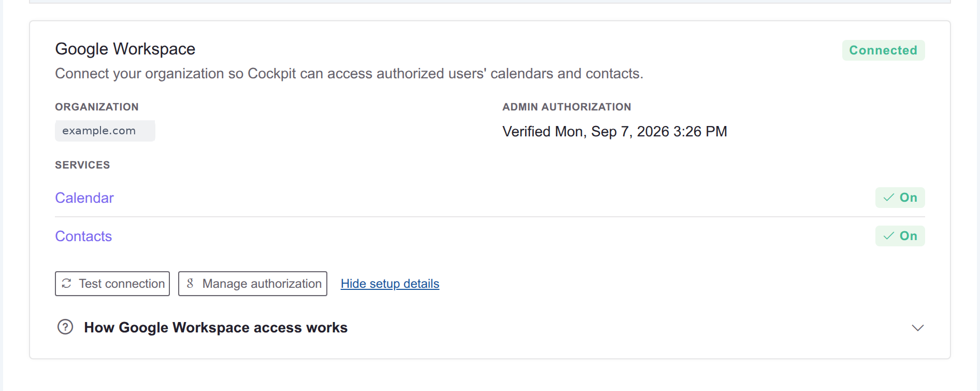980x391 pixels.
Task: Select the example.com organization field
Action: click(x=105, y=131)
